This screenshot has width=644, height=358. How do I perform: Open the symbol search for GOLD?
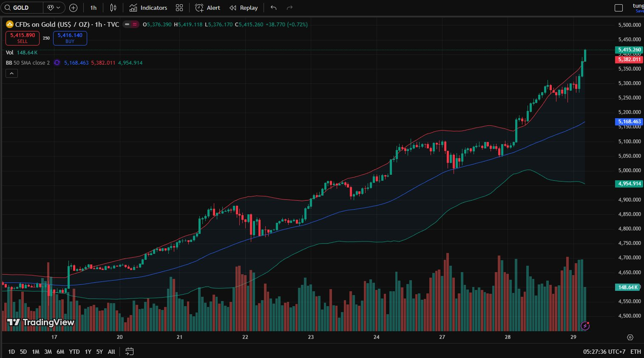coord(23,8)
